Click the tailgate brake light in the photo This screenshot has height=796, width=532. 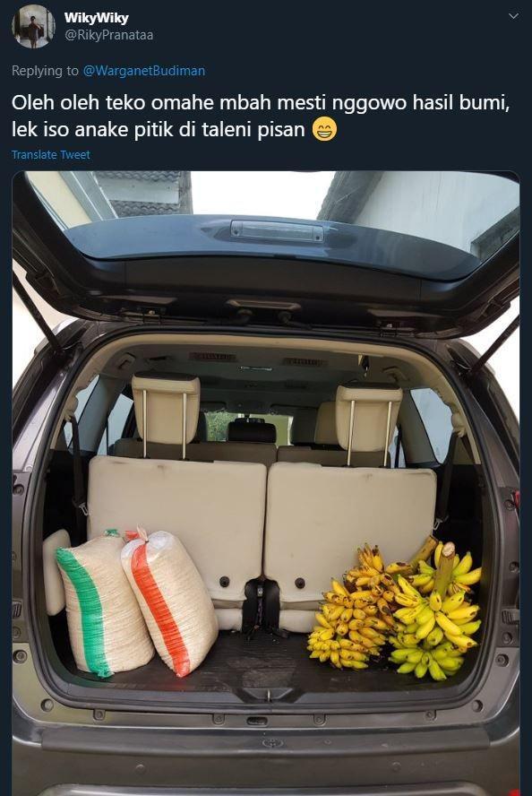coord(277,230)
